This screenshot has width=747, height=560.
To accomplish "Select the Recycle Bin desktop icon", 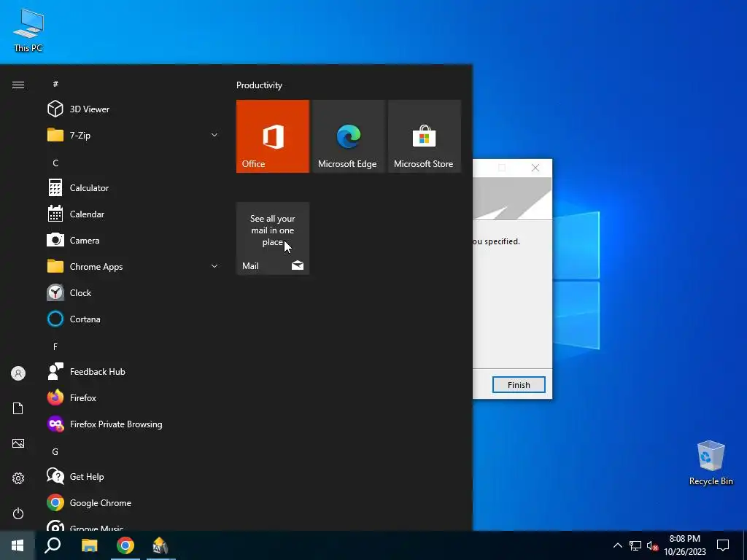I will 711,462.
